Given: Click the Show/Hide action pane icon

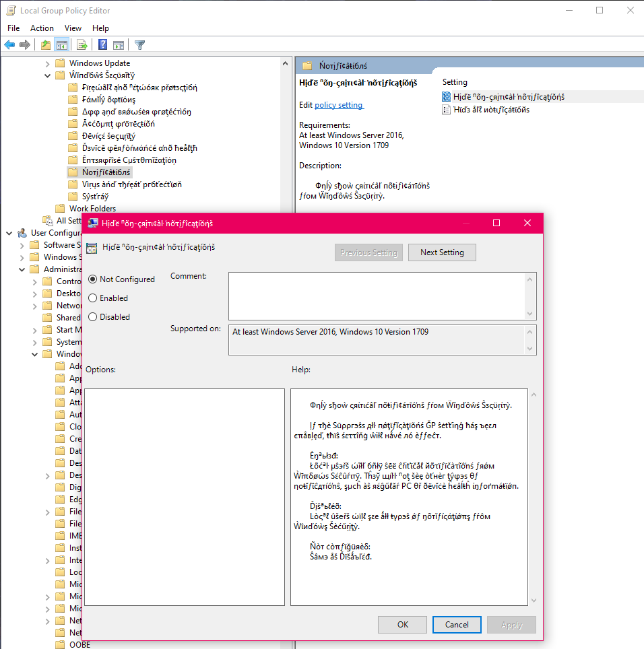Looking at the screenshot, I should [119, 44].
